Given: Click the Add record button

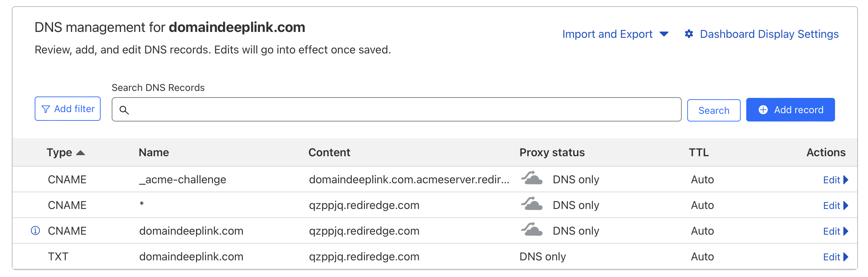Looking at the screenshot, I should point(790,110).
